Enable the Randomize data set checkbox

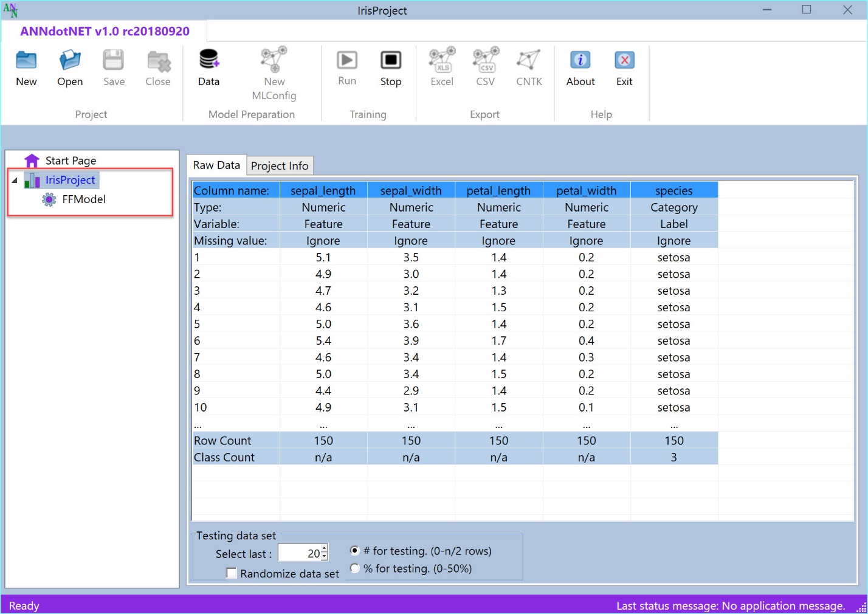231,573
